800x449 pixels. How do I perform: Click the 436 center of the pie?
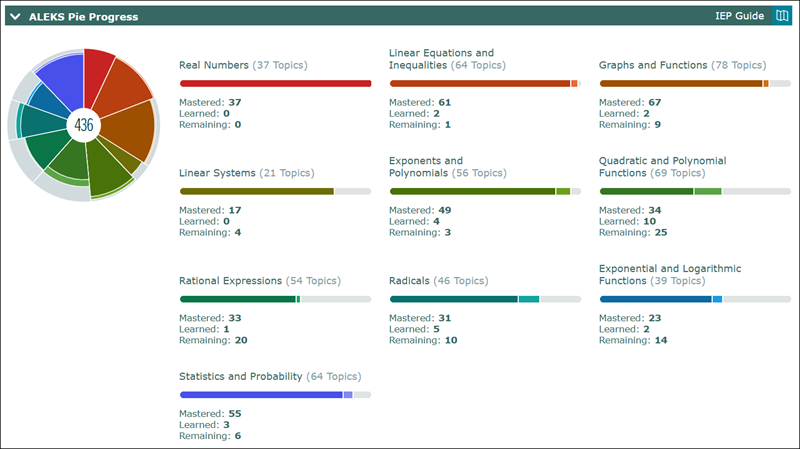click(83, 124)
